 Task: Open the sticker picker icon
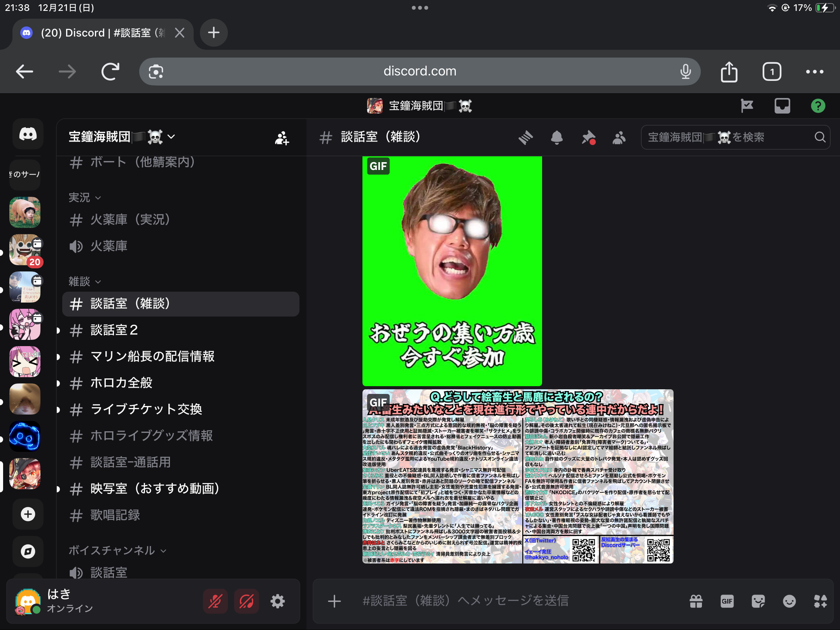758,601
